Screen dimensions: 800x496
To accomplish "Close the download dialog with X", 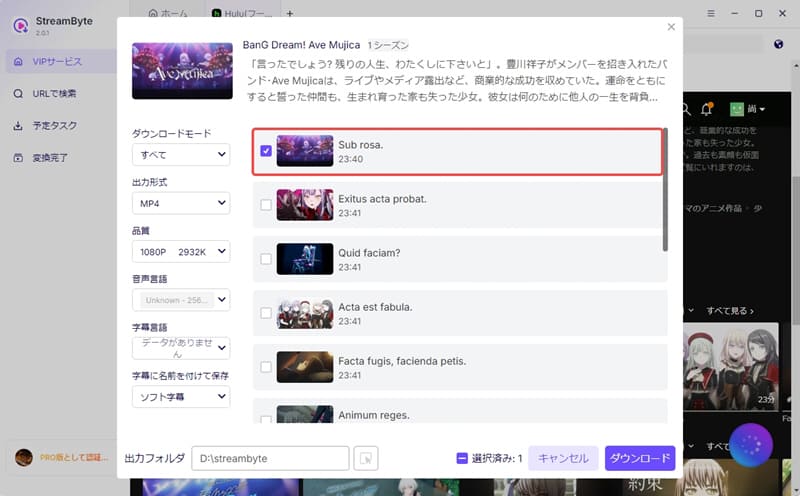I will point(671,27).
